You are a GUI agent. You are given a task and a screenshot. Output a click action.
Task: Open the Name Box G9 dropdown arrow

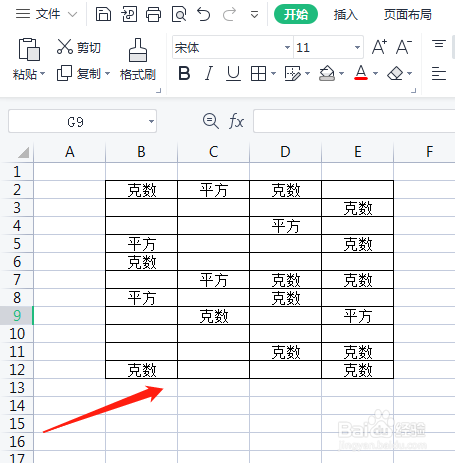151,121
